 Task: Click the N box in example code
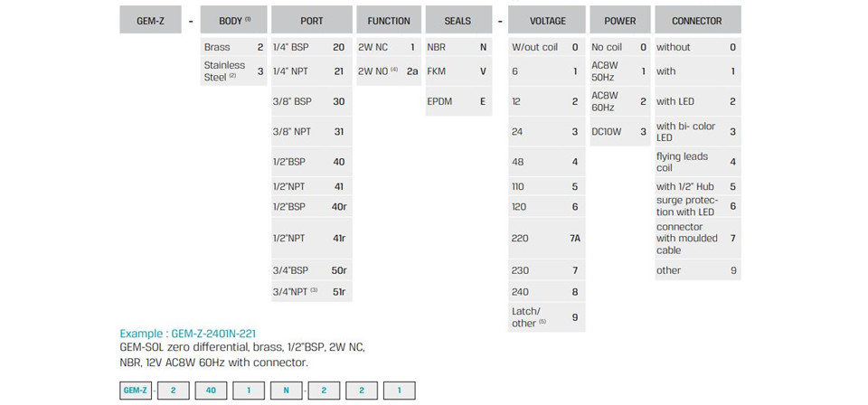coord(287,390)
